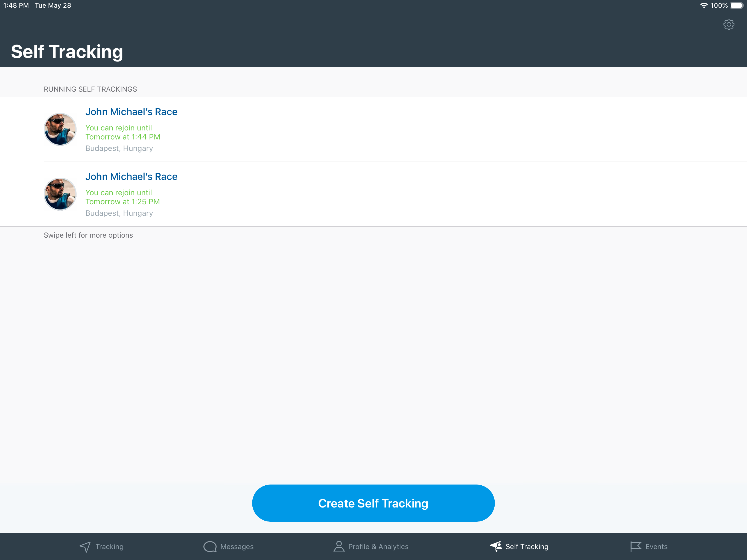Screen dimensions: 747x560
Task: Tap the Self Tracking tab icon
Action: click(496, 546)
